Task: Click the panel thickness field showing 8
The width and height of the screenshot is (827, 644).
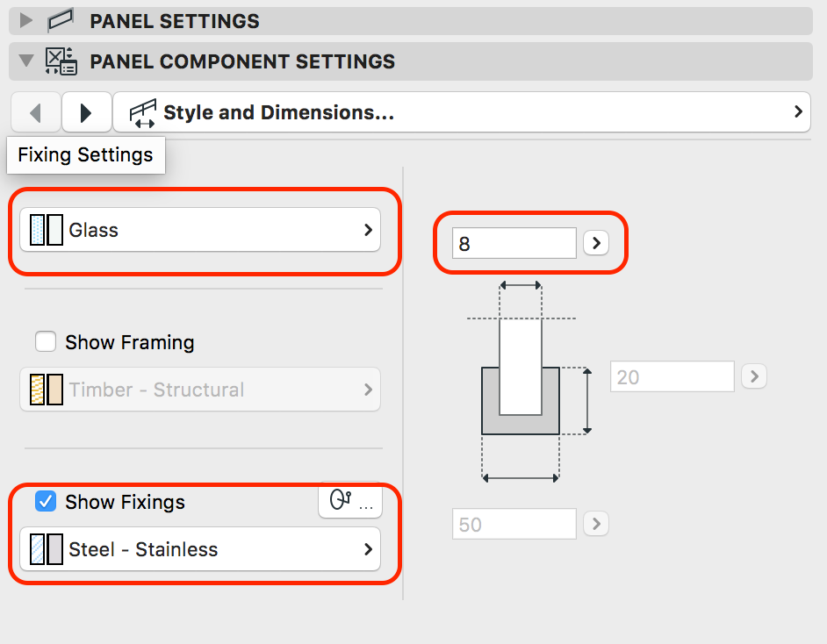Action: click(x=514, y=243)
